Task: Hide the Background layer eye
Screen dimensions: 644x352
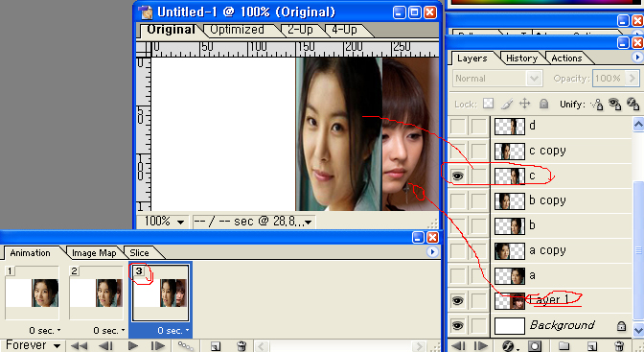Action: (x=457, y=326)
